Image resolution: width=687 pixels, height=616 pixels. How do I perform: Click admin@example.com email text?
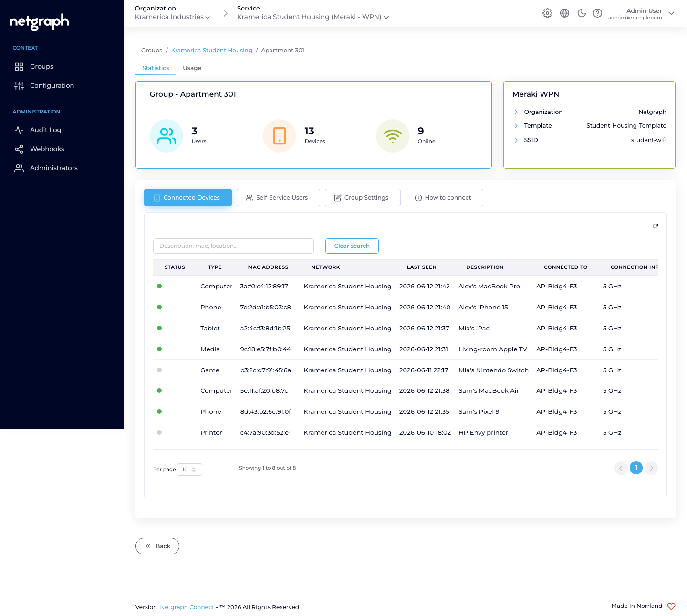pos(635,18)
